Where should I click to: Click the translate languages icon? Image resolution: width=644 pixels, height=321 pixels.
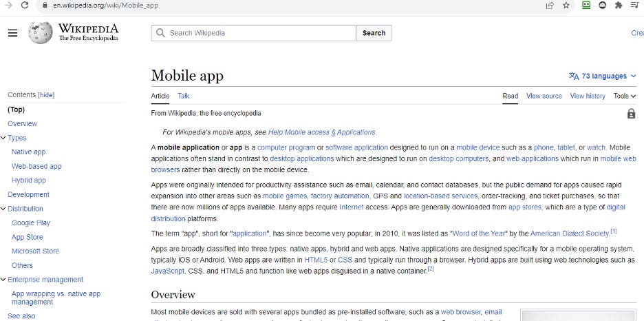(x=574, y=76)
